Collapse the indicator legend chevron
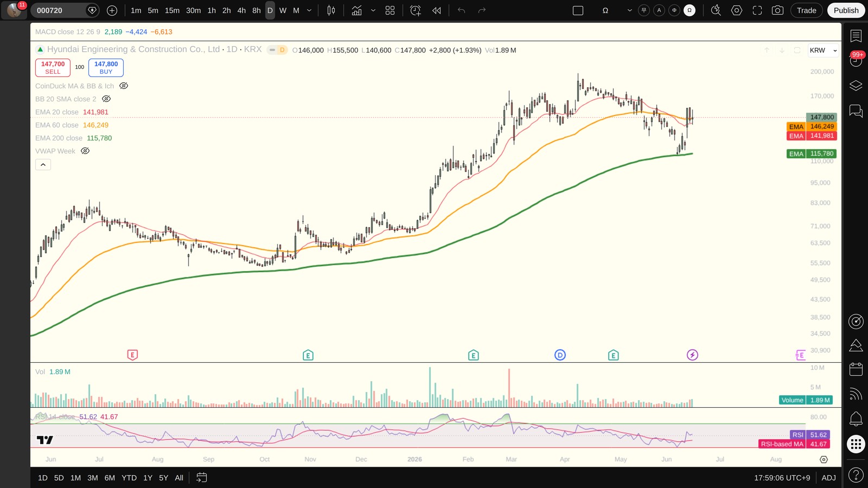The image size is (868, 488). (x=43, y=164)
